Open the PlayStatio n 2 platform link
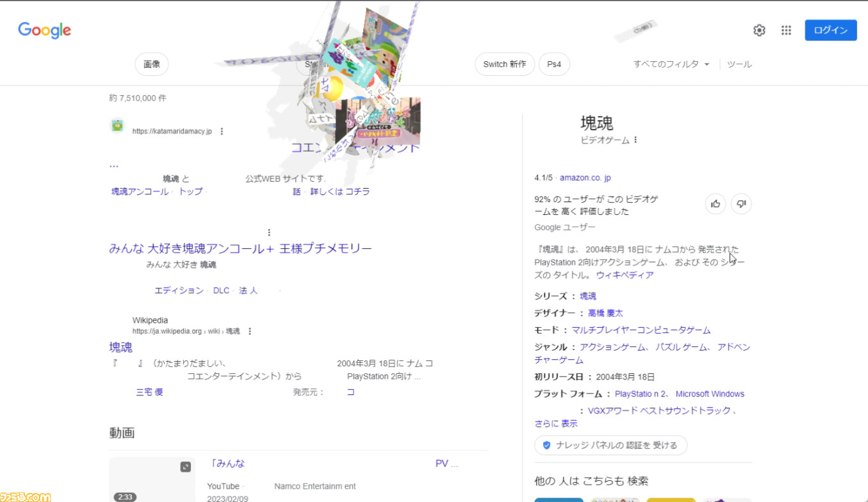 coord(641,394)
